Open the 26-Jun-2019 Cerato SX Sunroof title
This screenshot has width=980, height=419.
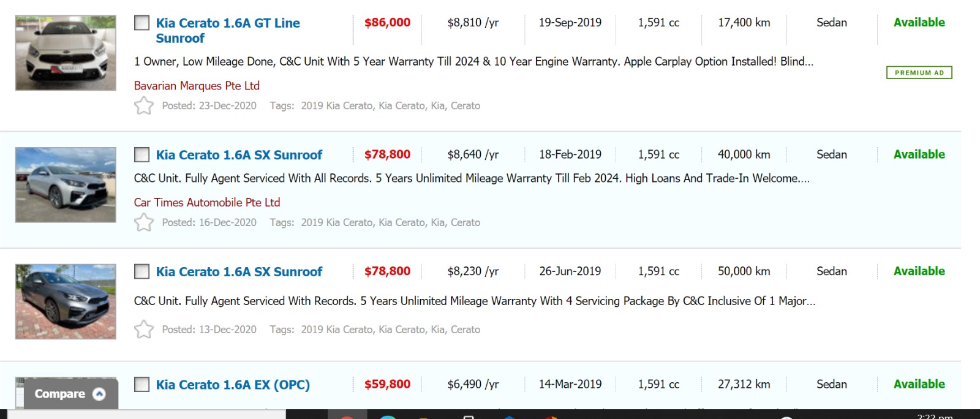pyautogui.click(x=239, y=271)
